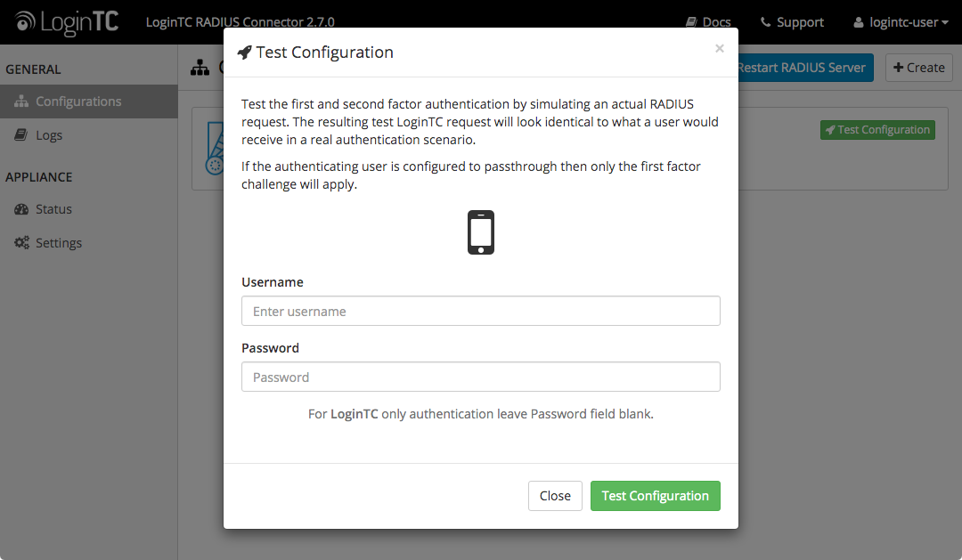Click the rocket icon in dialog title
The width and height of the screenshot is (962, 560).
244,53
